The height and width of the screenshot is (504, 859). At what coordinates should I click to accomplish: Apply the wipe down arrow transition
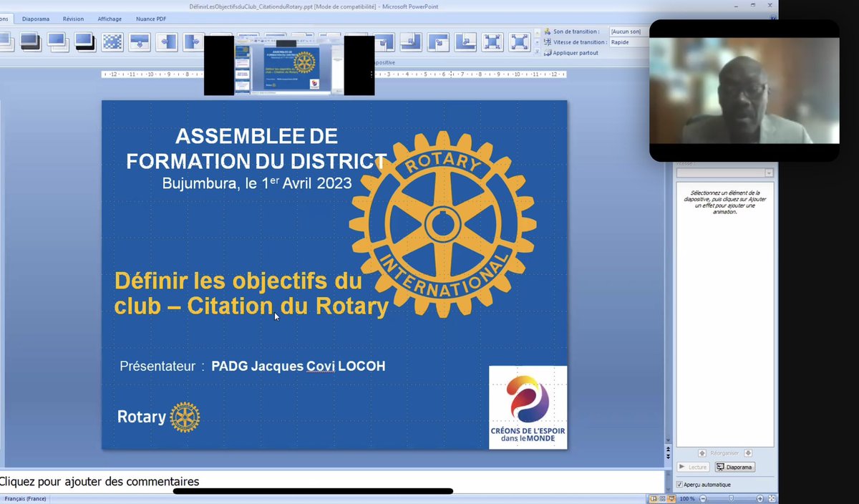[x=139, y=42]
